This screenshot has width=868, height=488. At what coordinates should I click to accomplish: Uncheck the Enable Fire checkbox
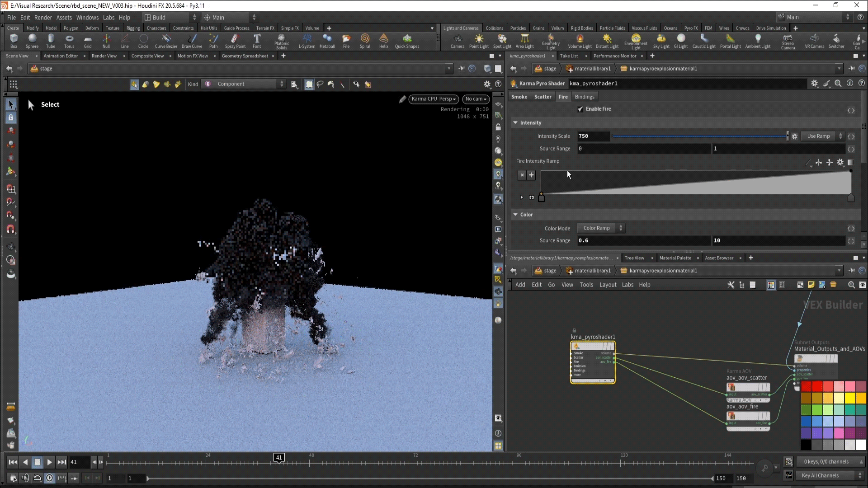point(580,109)
